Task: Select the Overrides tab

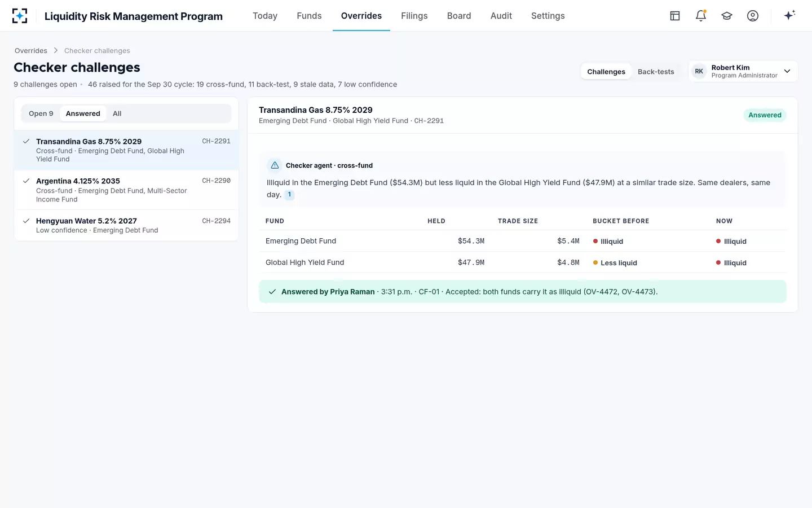Action: click(361, 16)
